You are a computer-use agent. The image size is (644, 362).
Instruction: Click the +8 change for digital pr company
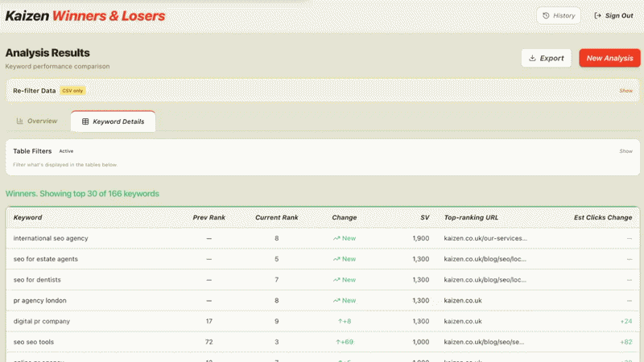(x=345, y=321)
